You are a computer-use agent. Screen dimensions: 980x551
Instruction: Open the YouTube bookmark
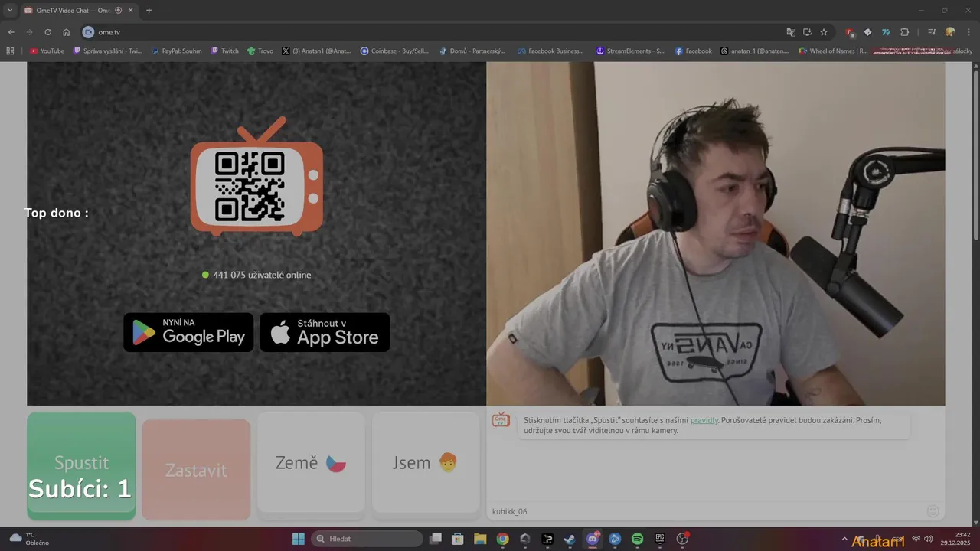(x=47, y=51)
